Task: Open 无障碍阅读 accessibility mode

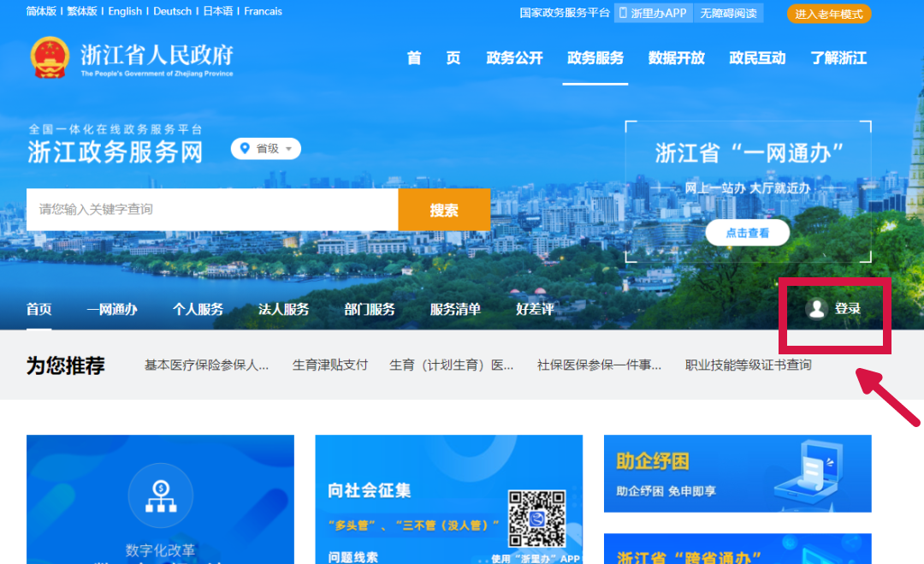Action: (728, 13)
